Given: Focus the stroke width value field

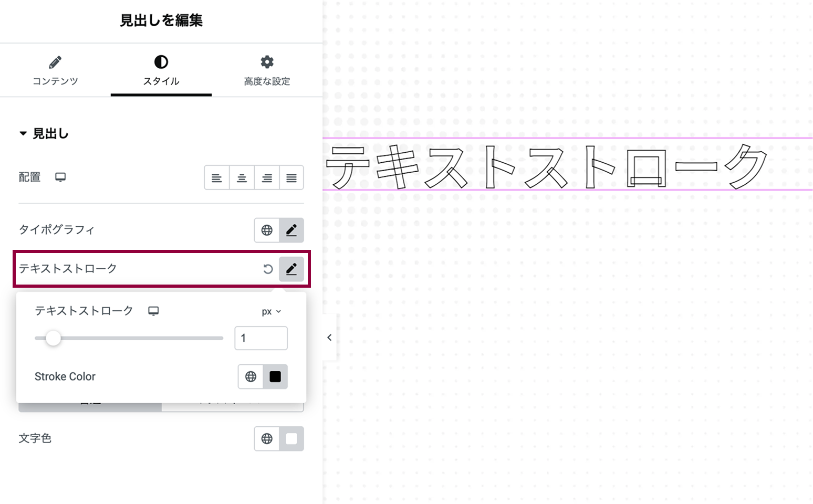Looking at the screenshot, I should (x=261, y=338).
